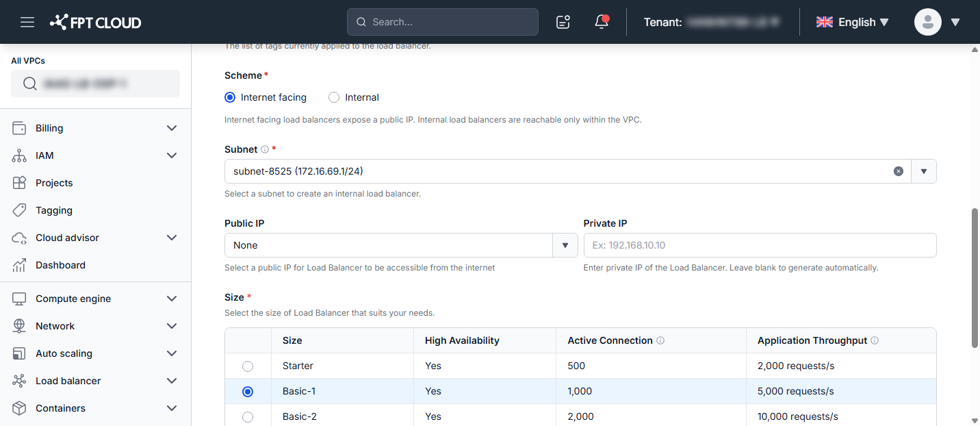Open the notifications bell
This screenshot has width=980, height=426.
click(x=602, y=22)
